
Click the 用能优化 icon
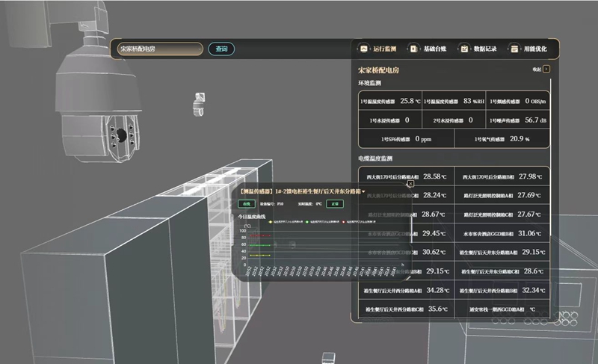click(515, 49)
